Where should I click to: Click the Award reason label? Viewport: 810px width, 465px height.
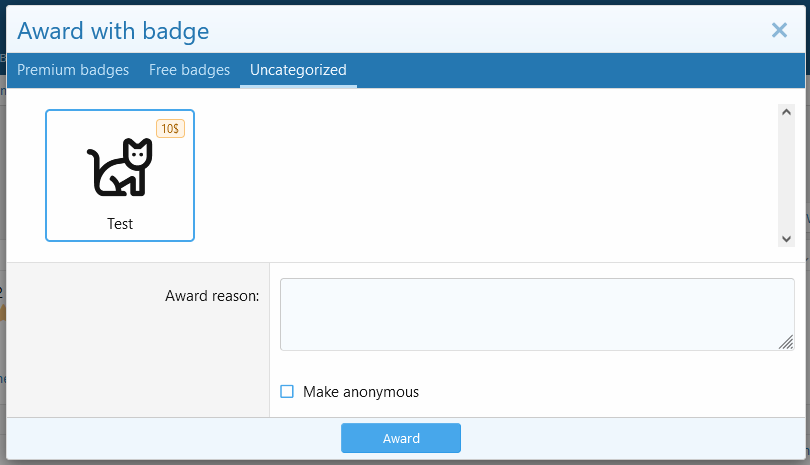212,296
